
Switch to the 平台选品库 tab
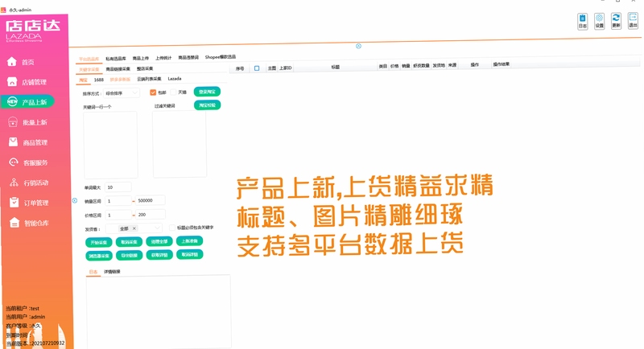point(89,59)
